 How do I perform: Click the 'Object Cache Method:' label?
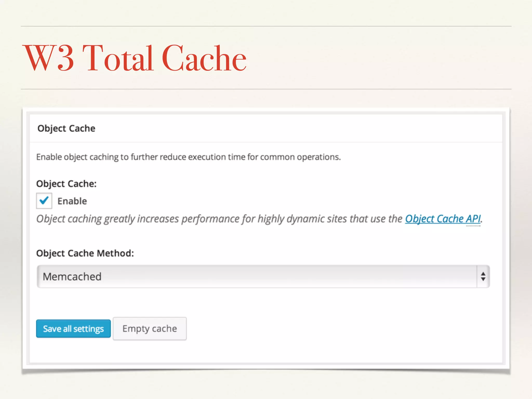click(85, 253)
